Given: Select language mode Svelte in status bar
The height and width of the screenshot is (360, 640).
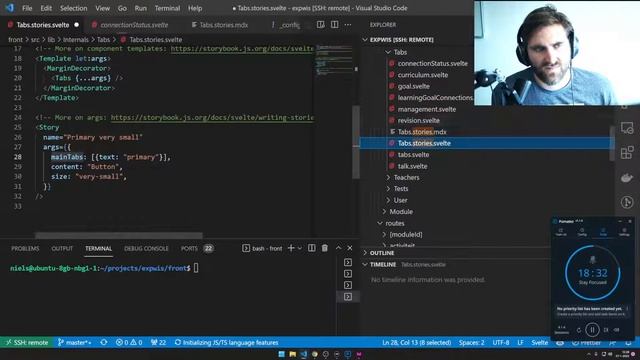Looking at the screenshot, I should click(540, 342).
